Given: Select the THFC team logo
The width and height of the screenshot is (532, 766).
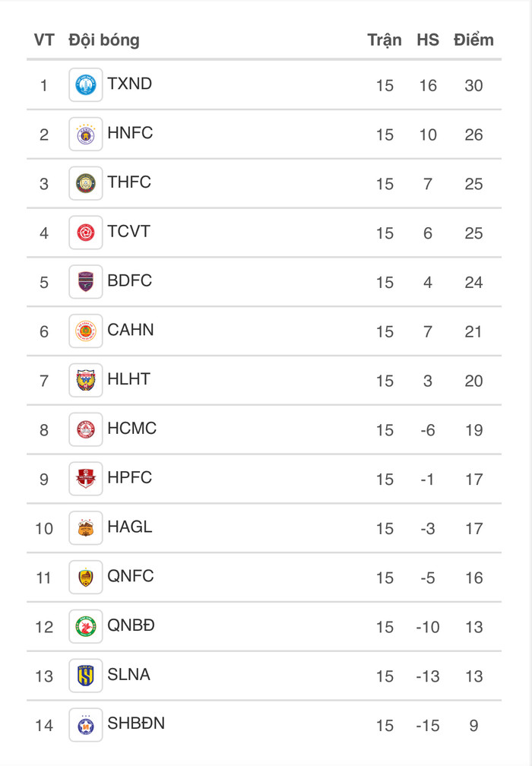Looking at the screenshot, I should point(86,183).
